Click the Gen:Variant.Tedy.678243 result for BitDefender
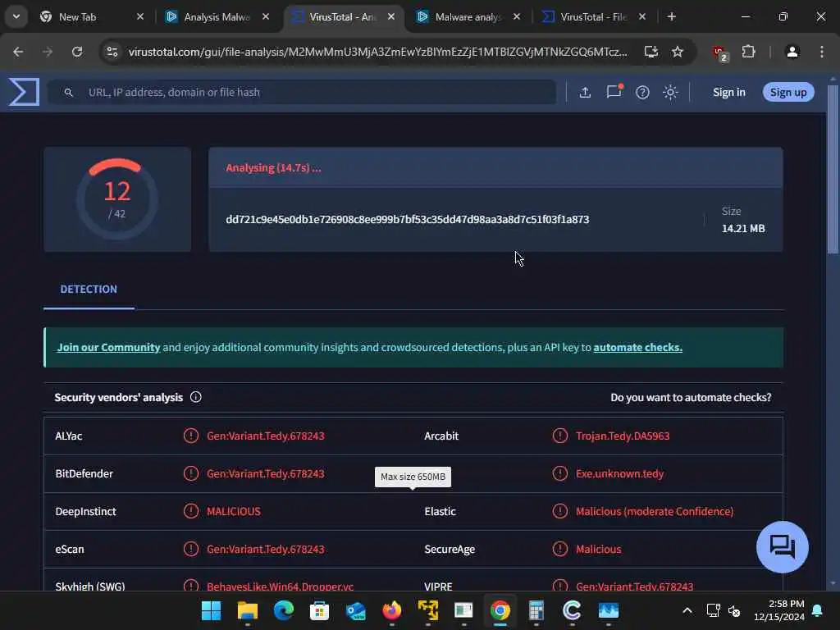The height and width of the screenshot is (630, 840). coord(265,473)
